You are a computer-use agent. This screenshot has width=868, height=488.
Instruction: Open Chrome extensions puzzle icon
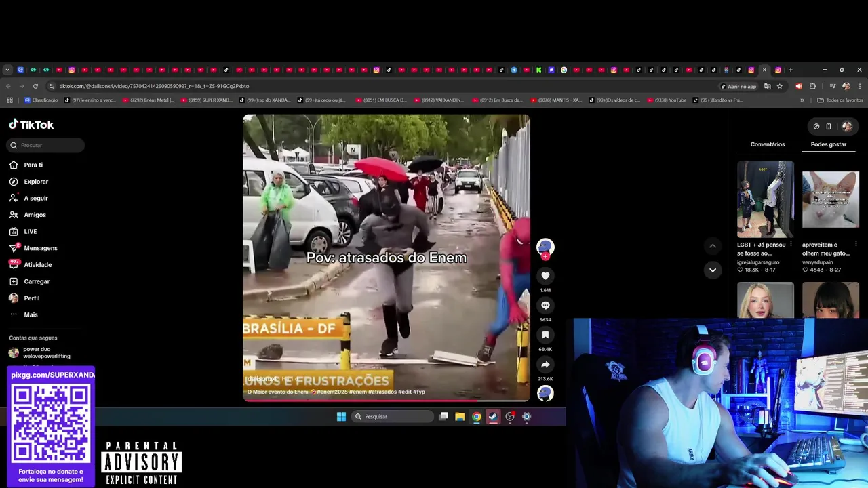pos(812,86)
